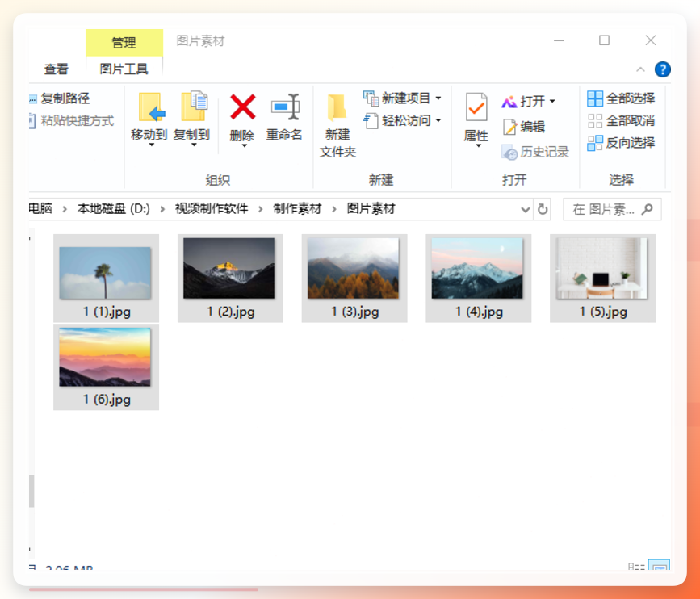Screen dimensions: 700x599
Task: Expand the chevron after 本地磁盘 (D:)
Action: (x=162, y=209)
